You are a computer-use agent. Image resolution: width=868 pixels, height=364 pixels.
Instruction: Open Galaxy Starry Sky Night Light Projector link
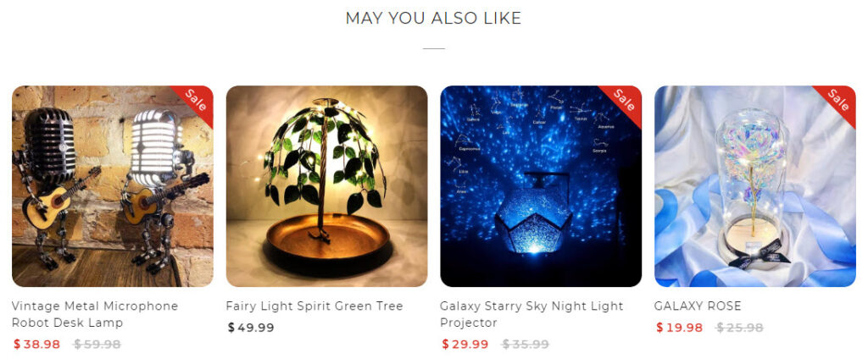pyautogui.click(x=531, y=314)
